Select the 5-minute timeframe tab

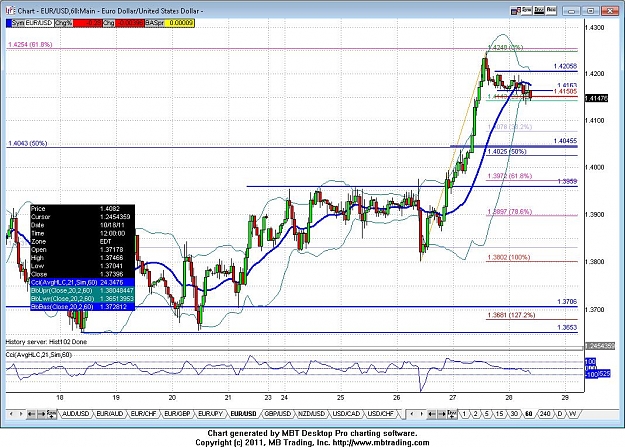(x=487, y=414)
